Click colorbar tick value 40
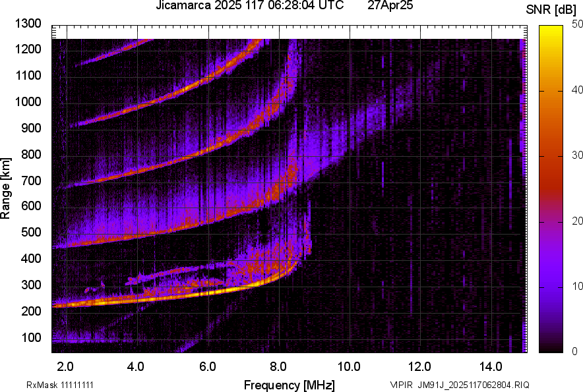 pyautogui.click(x=578, y=90)
